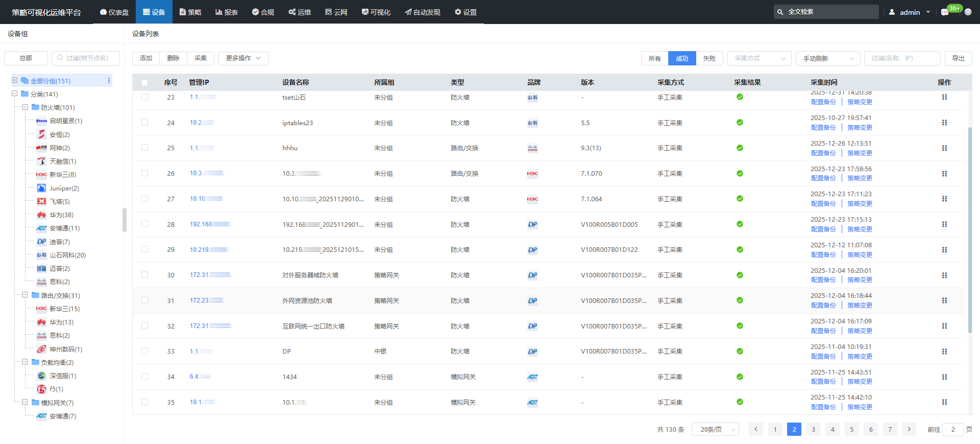Open row 31 operations grid icon
This screenshot has width=980, height=444.
(944, 301)
